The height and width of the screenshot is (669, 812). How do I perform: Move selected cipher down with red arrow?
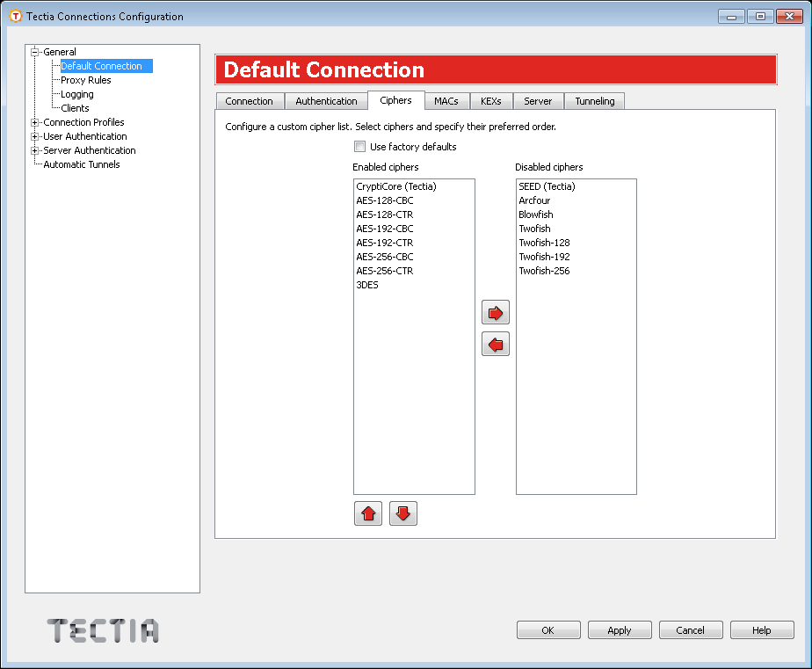point(403,514)
